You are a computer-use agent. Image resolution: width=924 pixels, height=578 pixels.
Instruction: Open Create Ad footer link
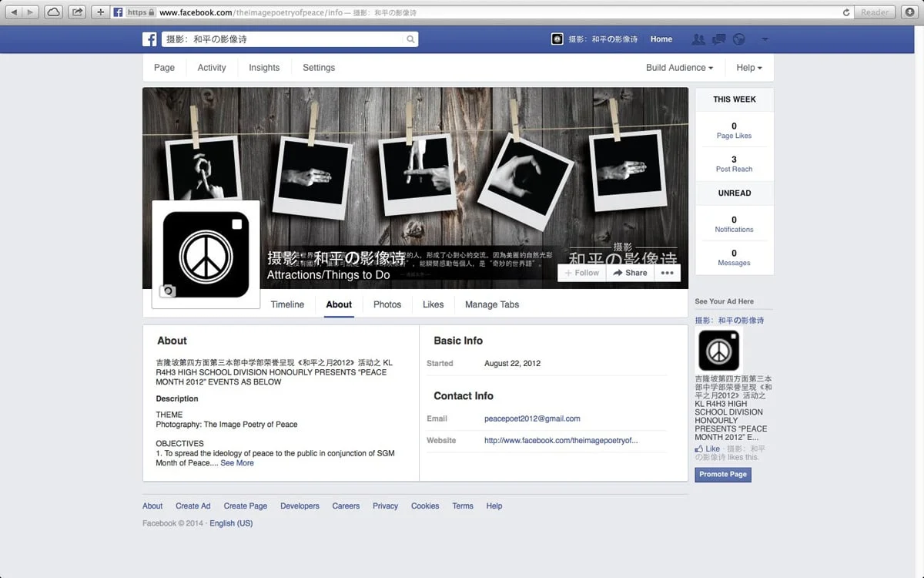click(x=192, y=506)
